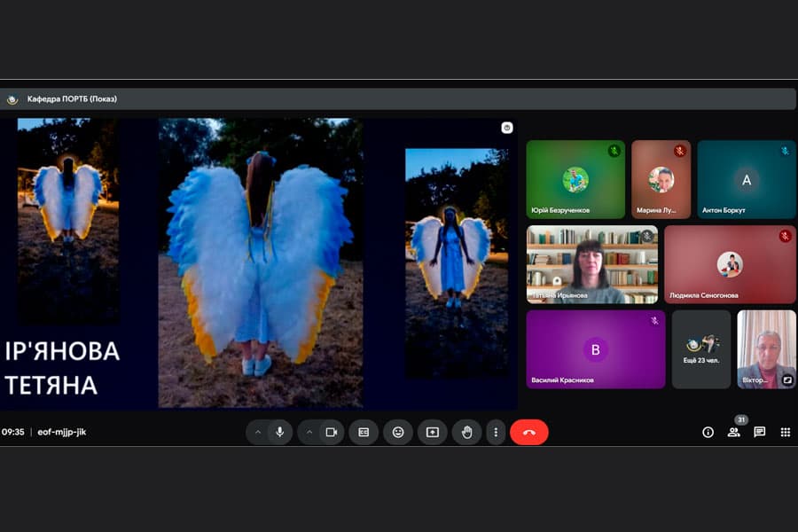
Task: Open the chat panel
Action: [759, 432]
